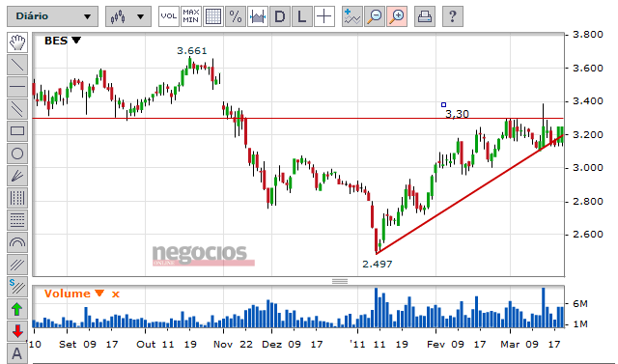Viewport: 618px width, 364px height.
Task: Toggle the VOL volume display button
Action: (169, 16)
